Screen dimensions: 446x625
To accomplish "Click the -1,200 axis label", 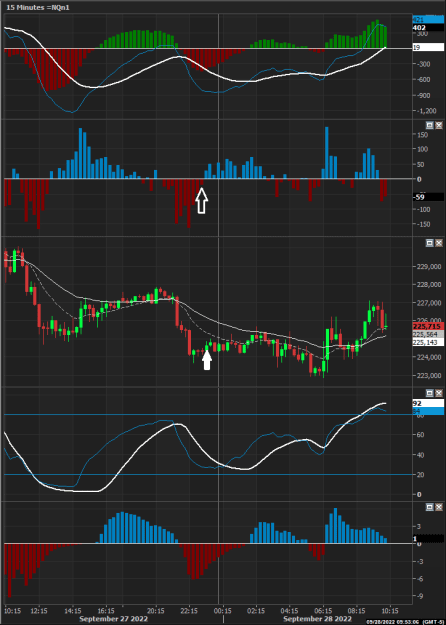I will coord(425,111).
